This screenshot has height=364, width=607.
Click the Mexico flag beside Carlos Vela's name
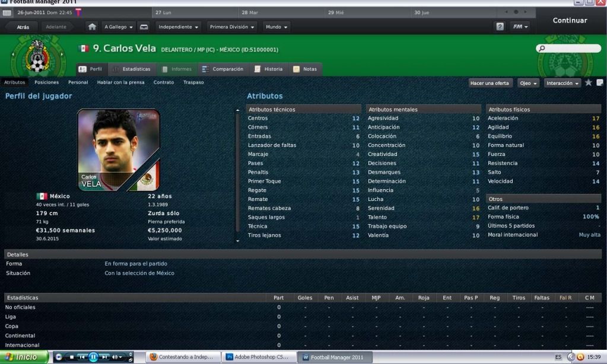84,49
